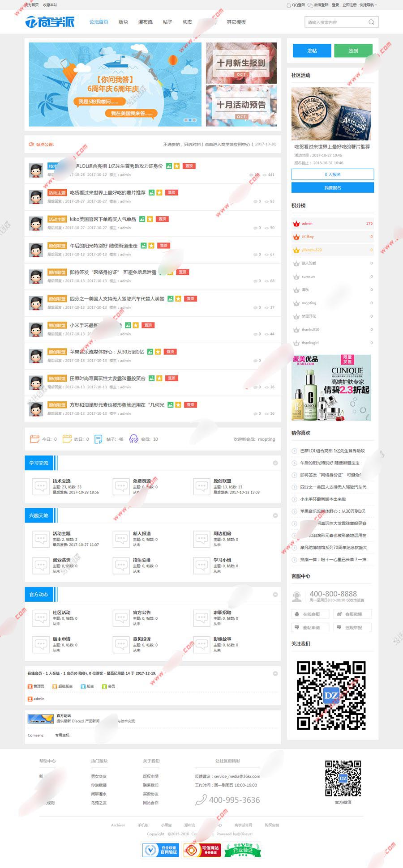Click the 微信登陆 WeChat icon
The width and height of the screenshot is (403, 868).
(x=310, y=5)
